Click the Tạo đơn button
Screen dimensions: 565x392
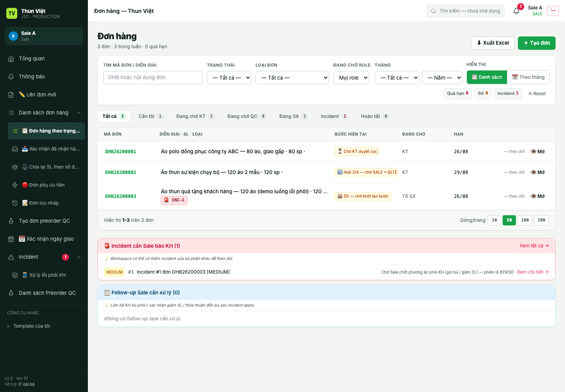coord(537,43)
